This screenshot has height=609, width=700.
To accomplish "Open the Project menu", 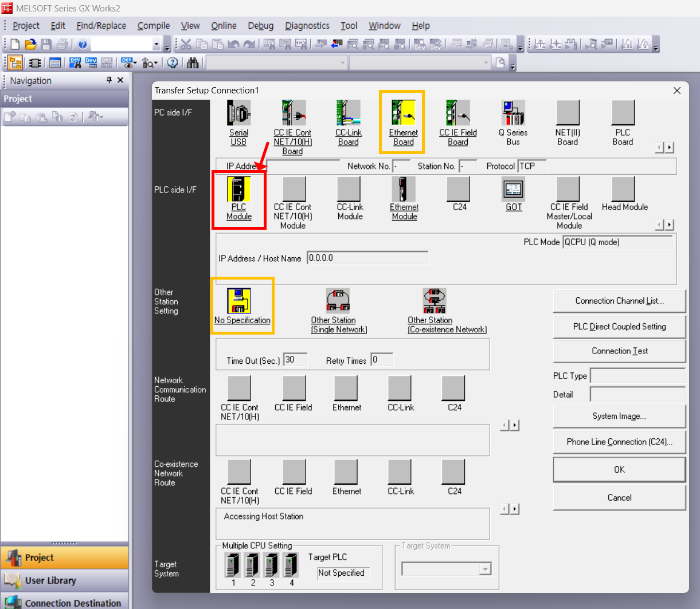I will coord(26,26).
